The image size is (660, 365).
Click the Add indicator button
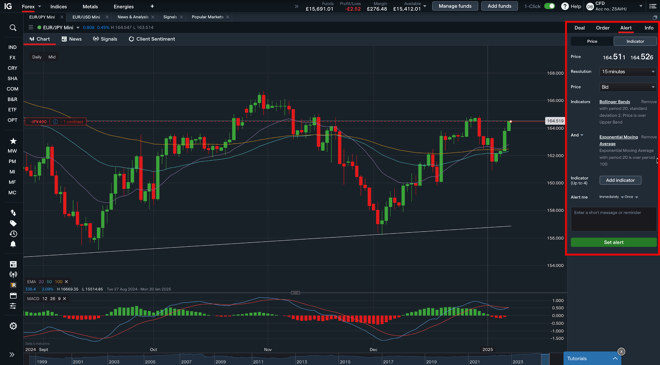click(x=620, y=180)
